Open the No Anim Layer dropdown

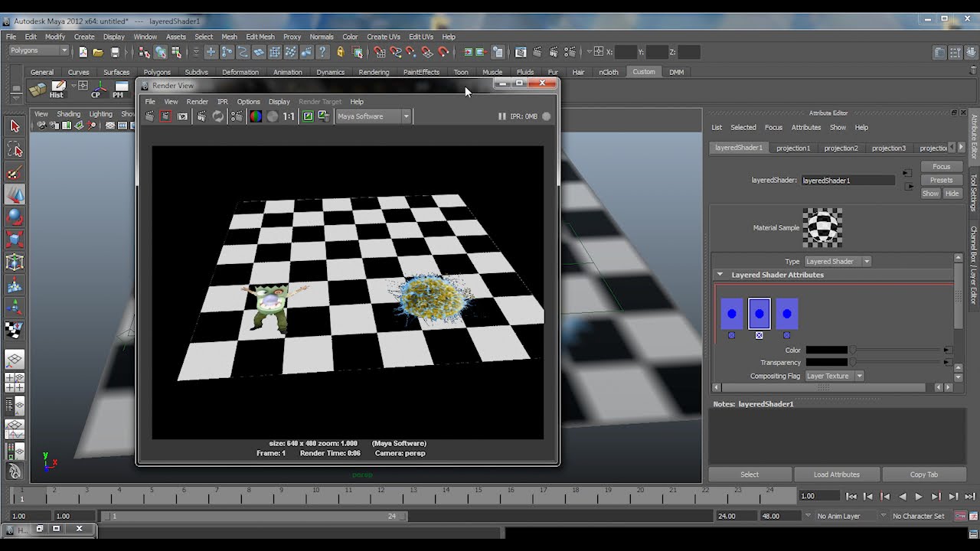[844, 517]
